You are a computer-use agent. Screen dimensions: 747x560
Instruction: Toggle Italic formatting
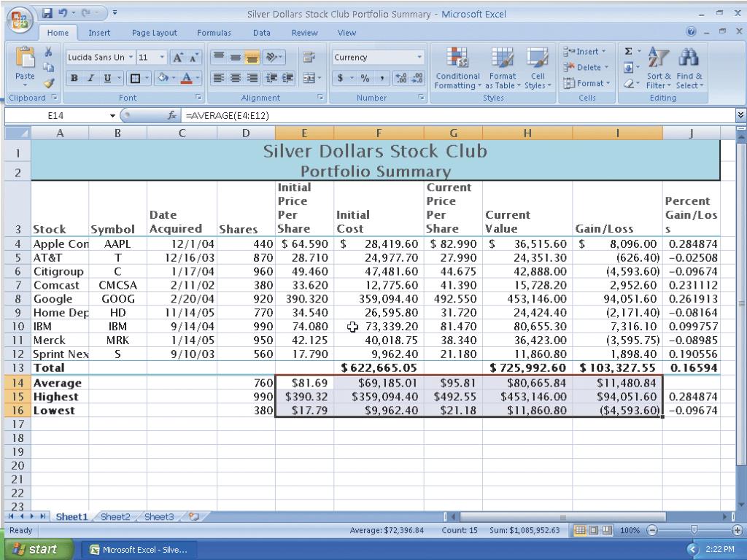[90, 78]
